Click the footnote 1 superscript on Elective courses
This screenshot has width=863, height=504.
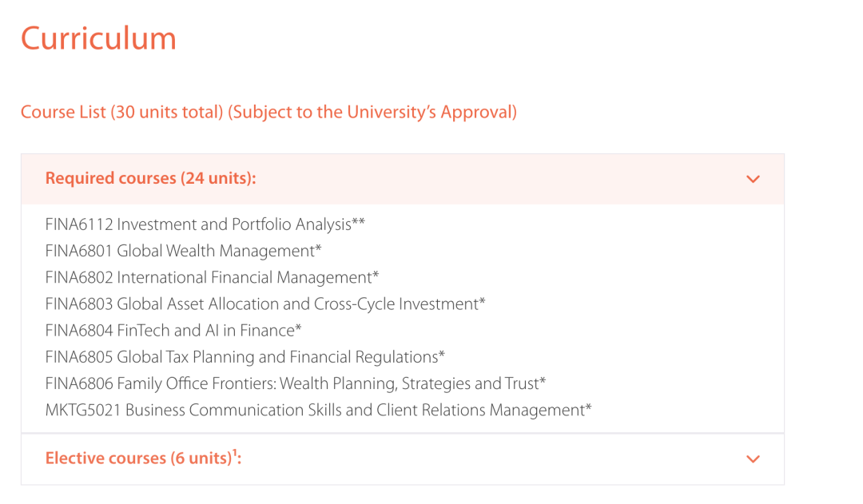(235, 452)
